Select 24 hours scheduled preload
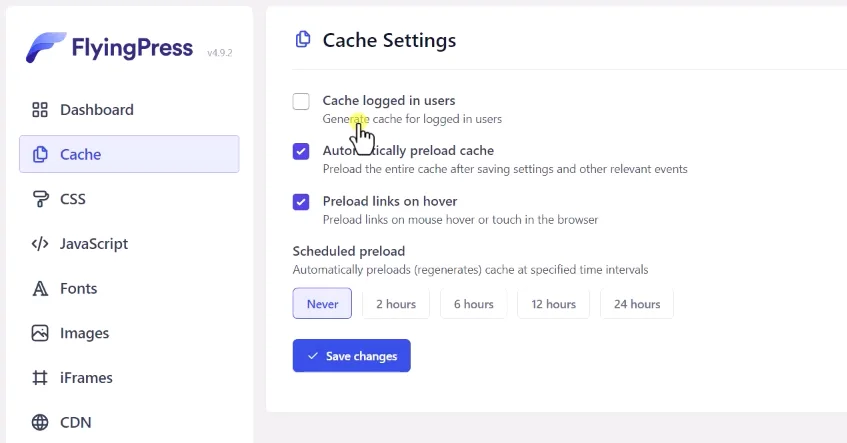Screen dimensions: 847x443 637,304
